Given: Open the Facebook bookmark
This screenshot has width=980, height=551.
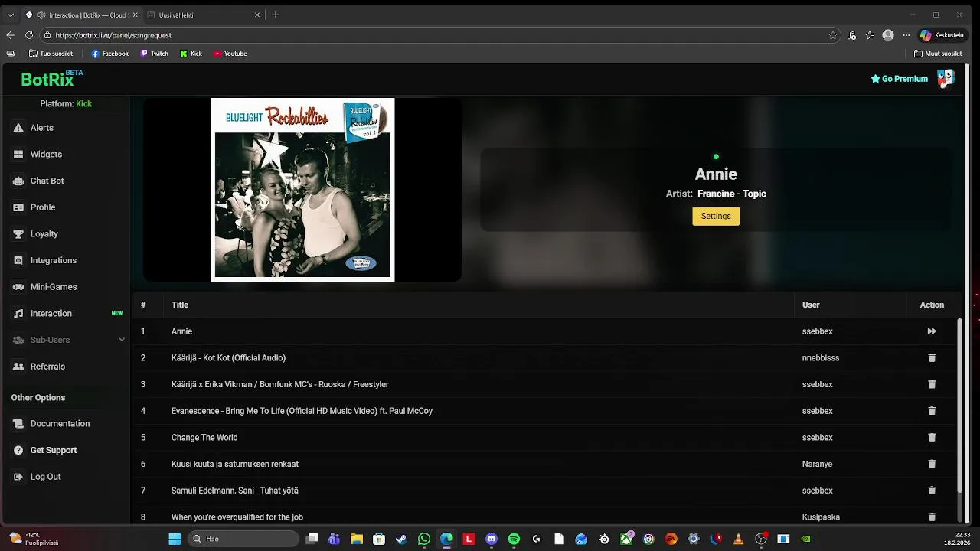Looking at the screenshot, I should click(x=109, y=54).
